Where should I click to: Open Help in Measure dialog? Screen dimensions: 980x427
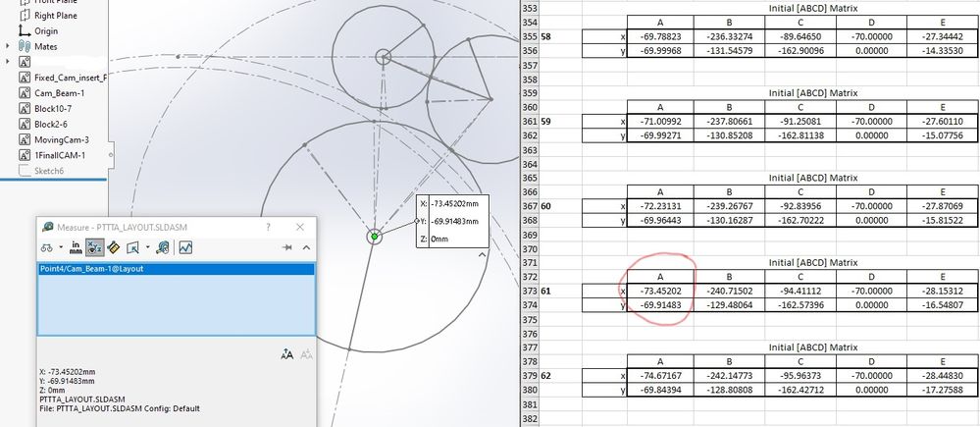pos(268,227)
